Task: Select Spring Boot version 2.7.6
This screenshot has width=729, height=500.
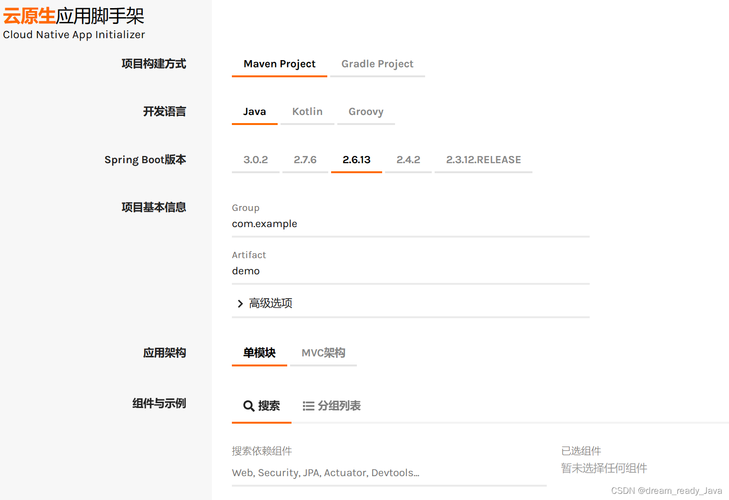Action: [305, 160]
